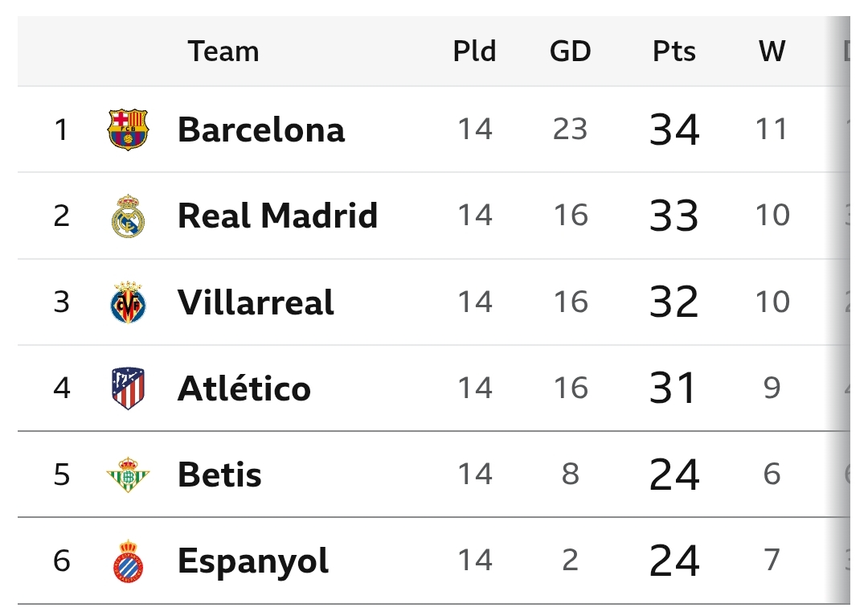Click the W column header

tap(772, 51)
